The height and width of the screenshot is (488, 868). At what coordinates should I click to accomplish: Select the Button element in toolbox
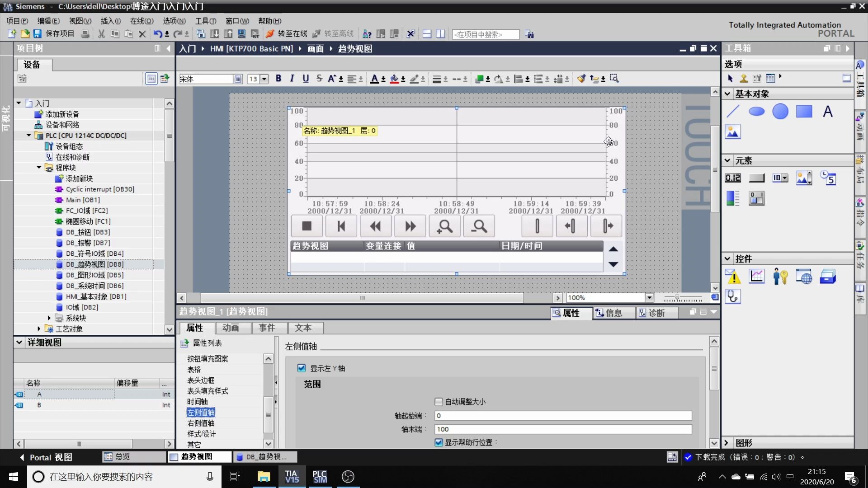(x=756, y=178)
